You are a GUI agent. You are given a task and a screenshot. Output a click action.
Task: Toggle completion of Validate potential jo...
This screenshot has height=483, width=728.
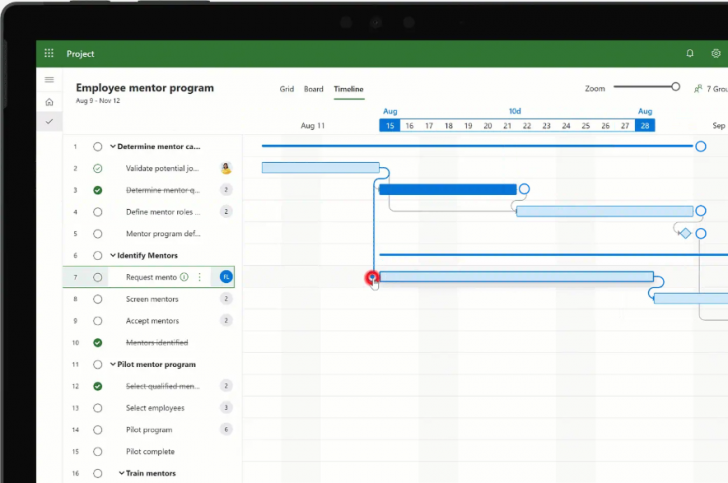click(x=98, y=169)
